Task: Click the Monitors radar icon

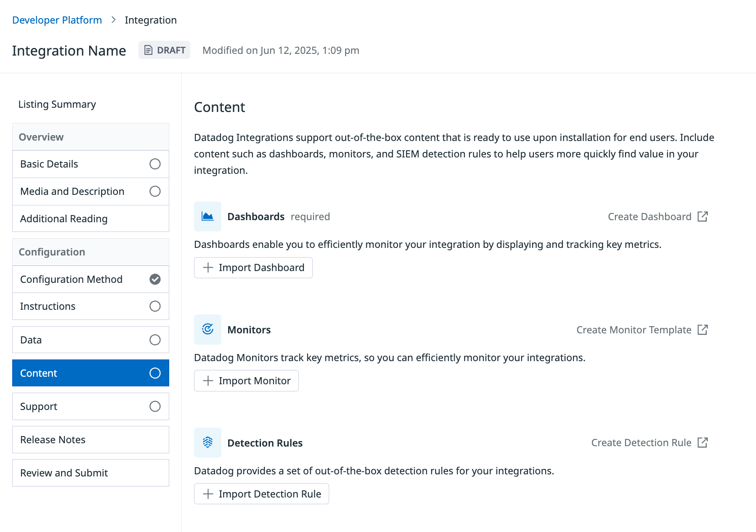Action: [208, 330]
